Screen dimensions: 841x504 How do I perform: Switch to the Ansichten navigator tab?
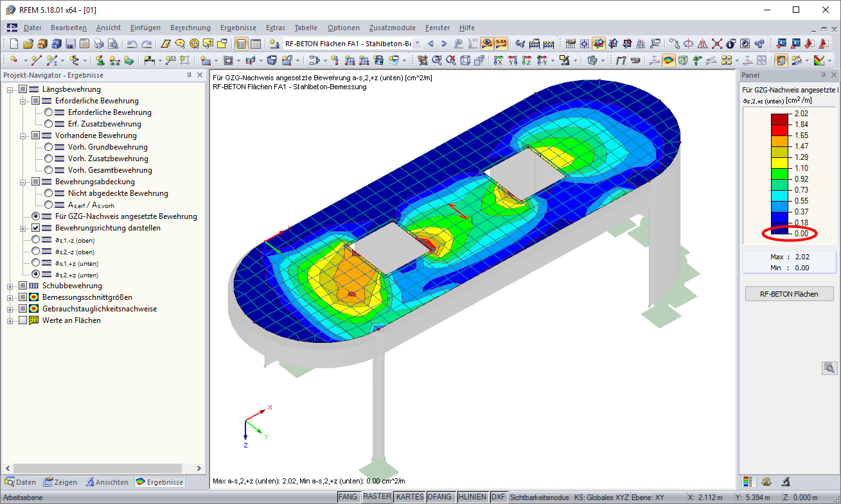[107, 482]
